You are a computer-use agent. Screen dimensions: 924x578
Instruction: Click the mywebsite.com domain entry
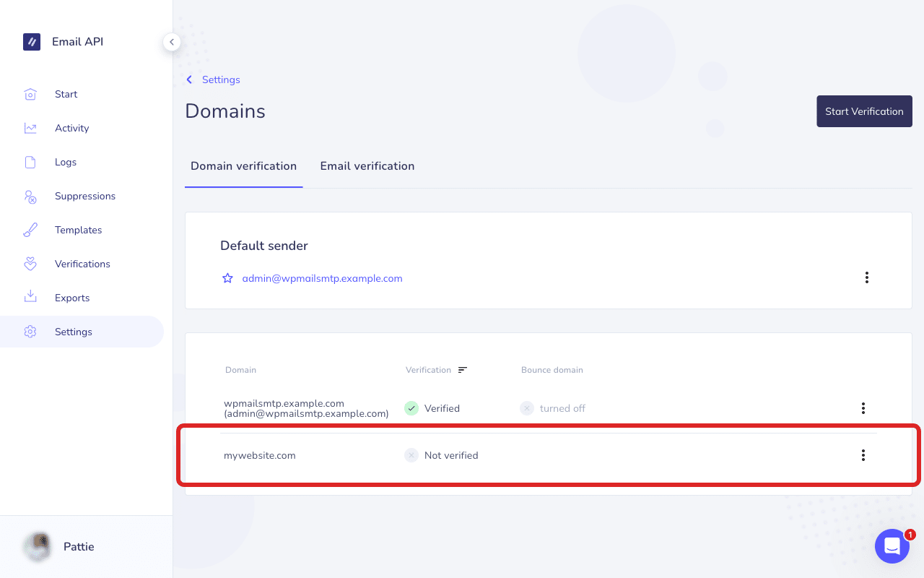[260, 455]
